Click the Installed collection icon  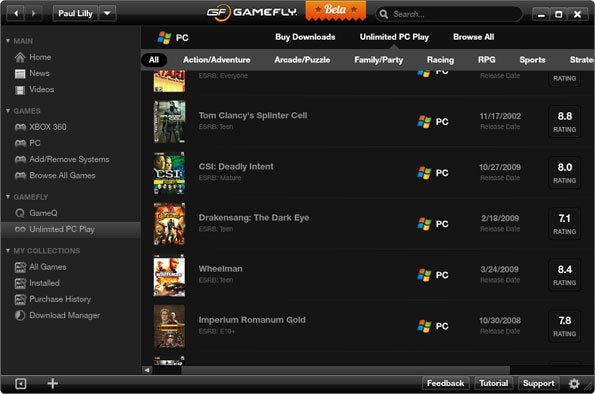(x=20, y=283)
